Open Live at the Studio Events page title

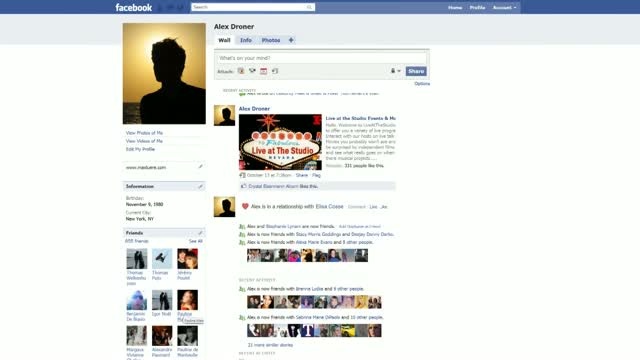360,118
